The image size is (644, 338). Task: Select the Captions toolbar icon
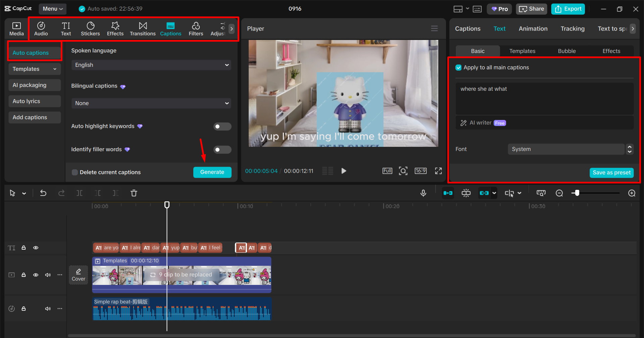(x=170, y=29)
